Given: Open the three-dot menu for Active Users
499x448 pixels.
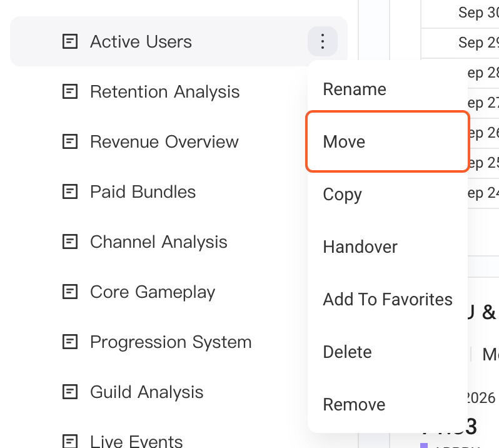Looking at the screenshot, I should pos(323,41).
